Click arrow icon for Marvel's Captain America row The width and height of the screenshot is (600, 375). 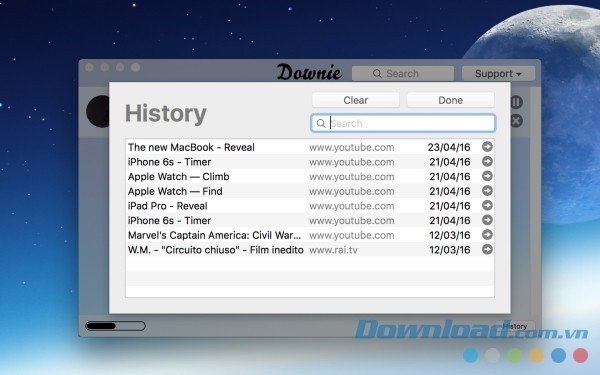coord(487,235)
